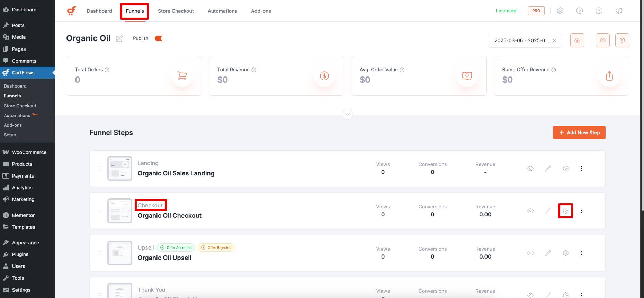This screenshot has width=644, height=298.
Task: Open more options for Upsell step
Action: 582,253
